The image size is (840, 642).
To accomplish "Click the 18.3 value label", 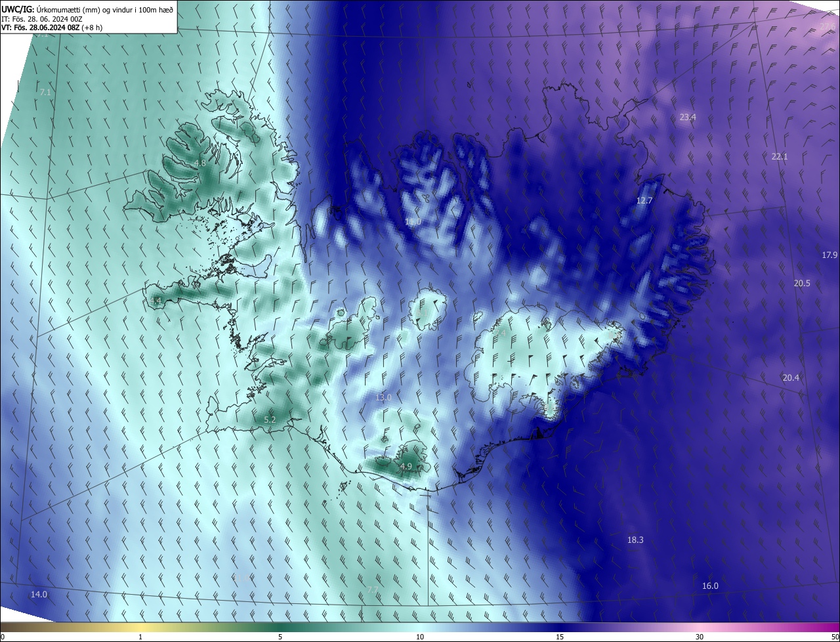I will (635, 540).
